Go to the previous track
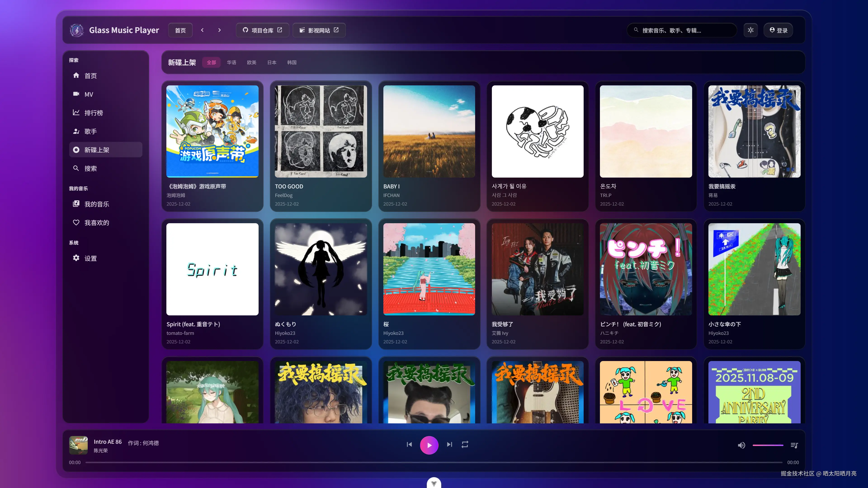 pos(409,445)
